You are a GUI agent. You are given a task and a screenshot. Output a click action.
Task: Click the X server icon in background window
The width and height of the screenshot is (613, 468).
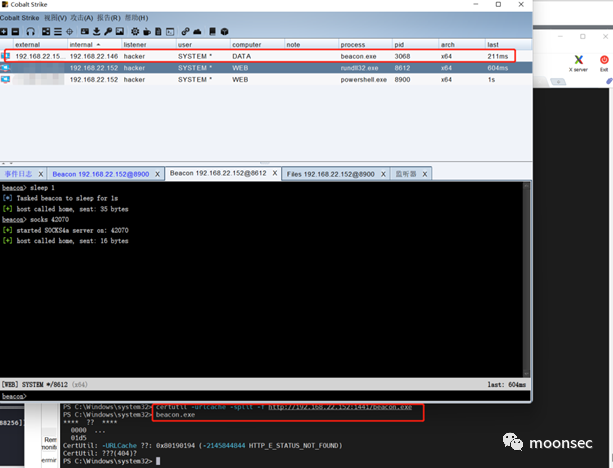(x=578, y=63)
